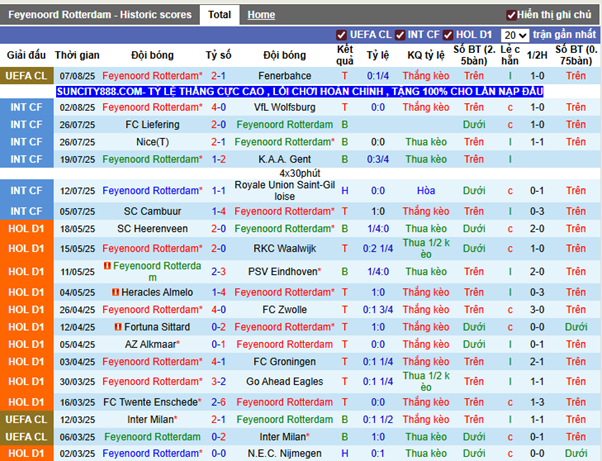Screen dimensions: 602x461
Task: Click SC Cambuur team name
Action: [x=152, y=211]
